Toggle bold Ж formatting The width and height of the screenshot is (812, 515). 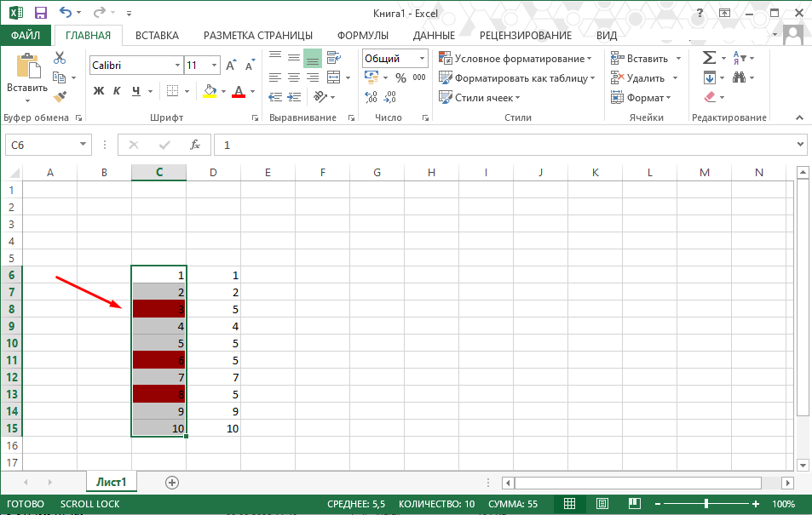pyautogui.click(x=98, y=91)
